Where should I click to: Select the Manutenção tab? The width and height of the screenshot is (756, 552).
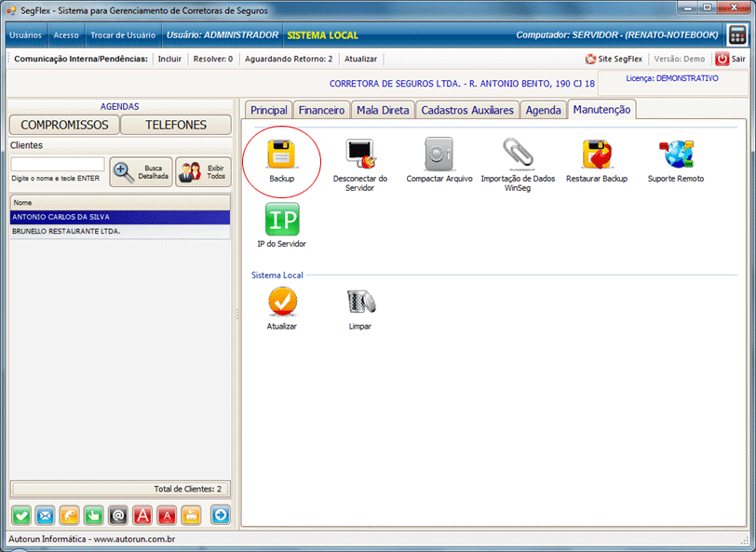coord(601,110)
